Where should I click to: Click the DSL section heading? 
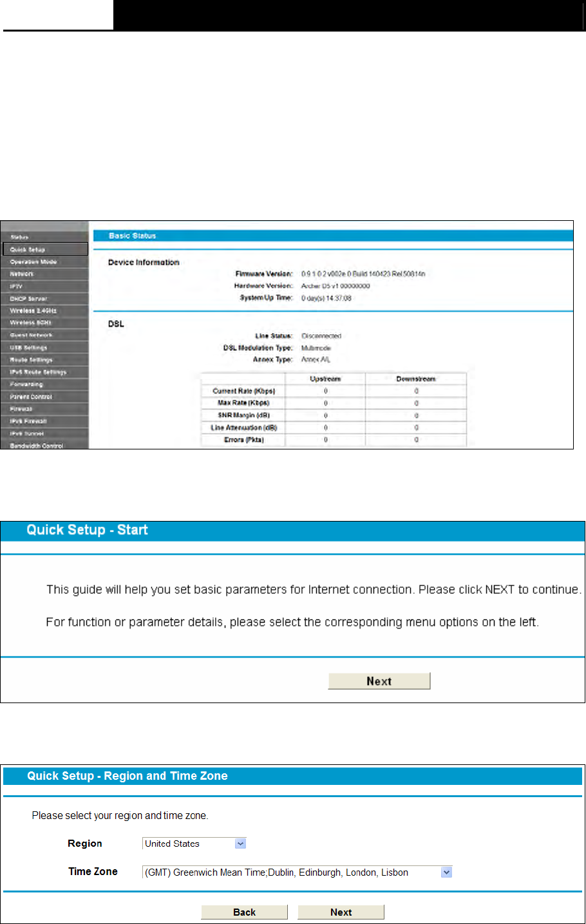click(116, 324)
